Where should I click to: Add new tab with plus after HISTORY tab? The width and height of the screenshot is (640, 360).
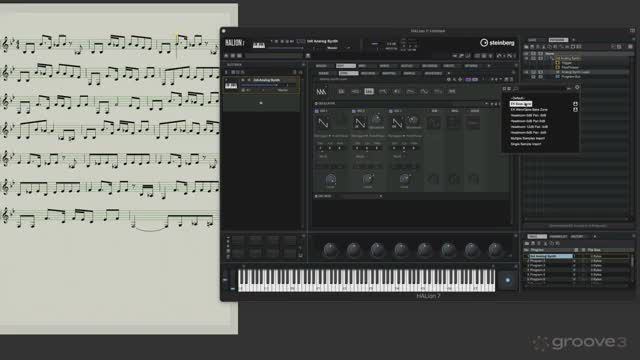tap(594, 237)
